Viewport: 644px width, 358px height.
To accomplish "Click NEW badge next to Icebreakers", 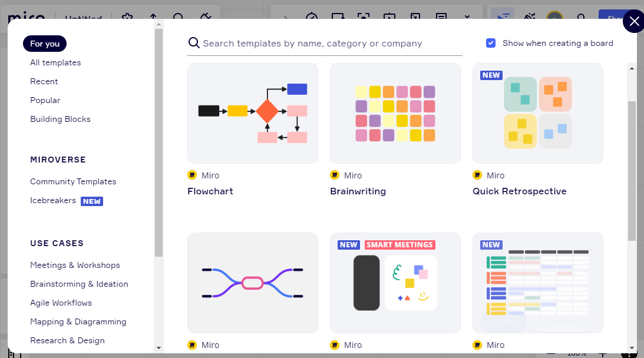I will 91,201.
